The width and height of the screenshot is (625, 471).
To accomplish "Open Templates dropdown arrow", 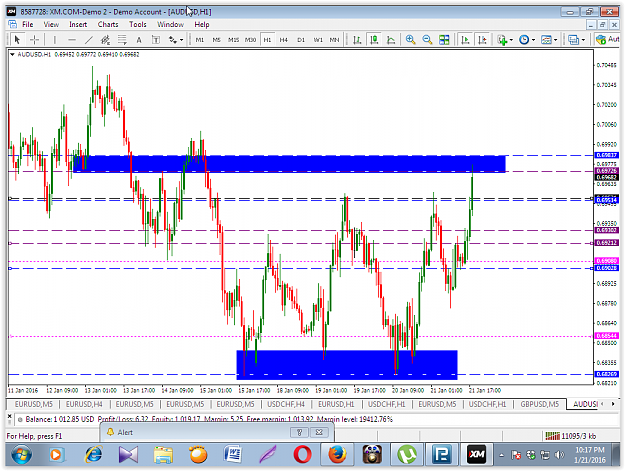I will pos(556,40).
